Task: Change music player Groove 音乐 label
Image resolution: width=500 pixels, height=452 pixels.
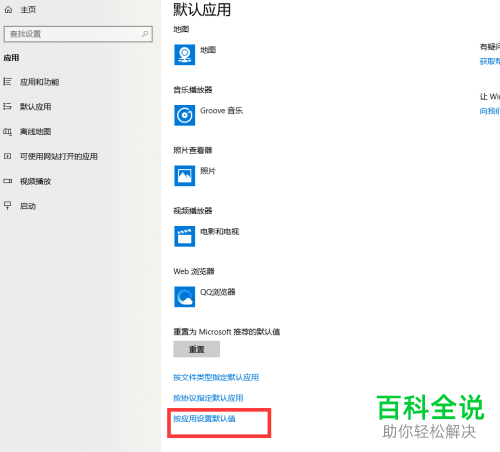Action: pos(221,111)
